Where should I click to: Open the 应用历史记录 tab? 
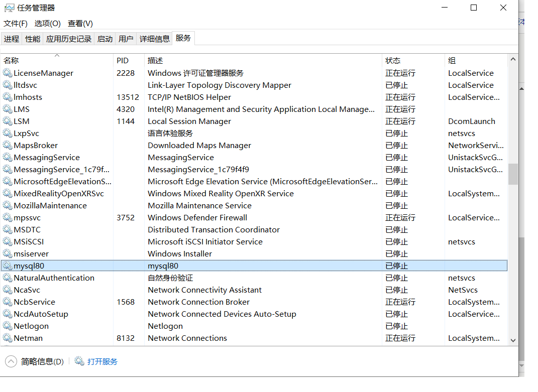pos(69,39)
